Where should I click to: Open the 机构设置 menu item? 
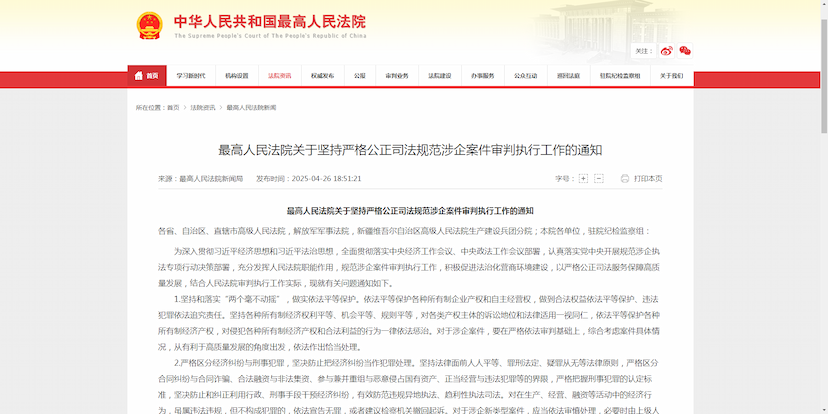[237, 76]
